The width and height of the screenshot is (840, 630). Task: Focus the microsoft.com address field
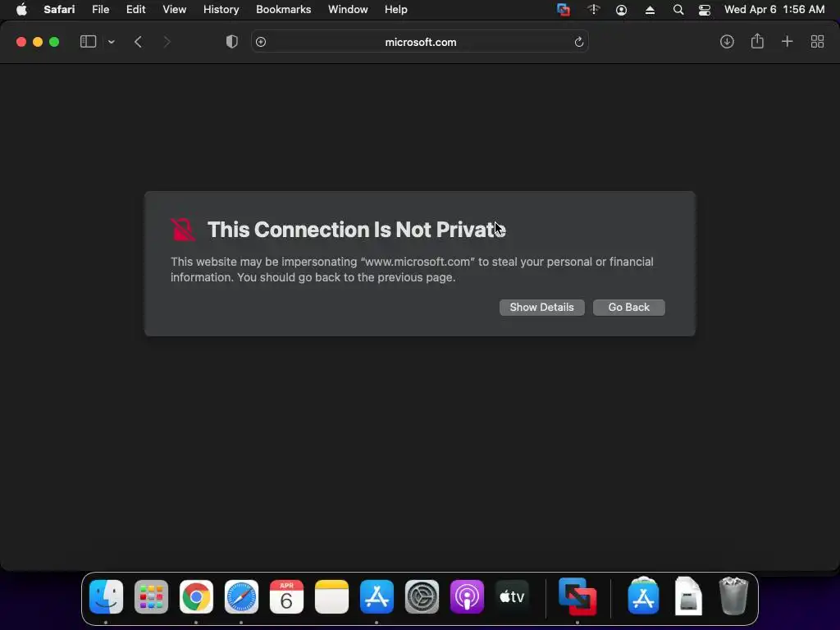[x=420, y=42]
